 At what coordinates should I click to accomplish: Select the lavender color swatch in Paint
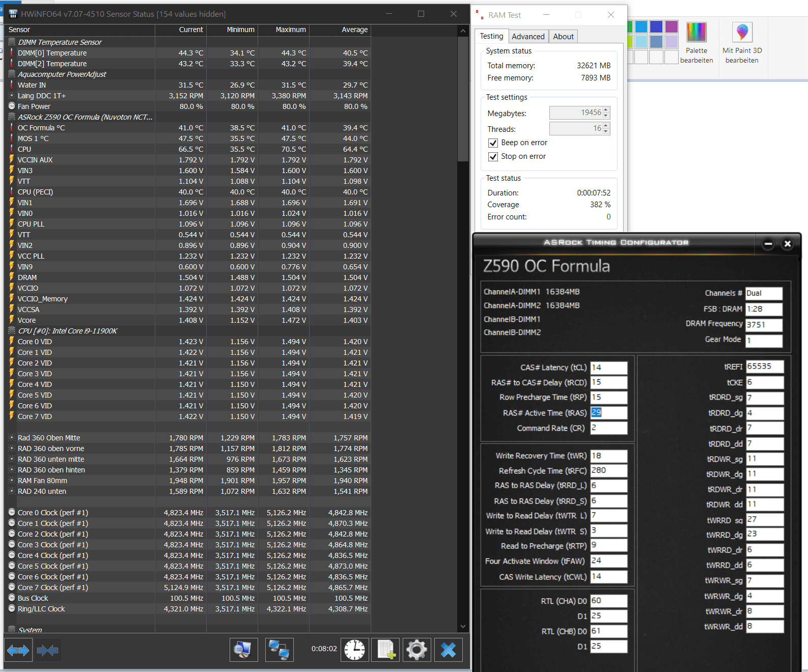[x=672, y=41]
